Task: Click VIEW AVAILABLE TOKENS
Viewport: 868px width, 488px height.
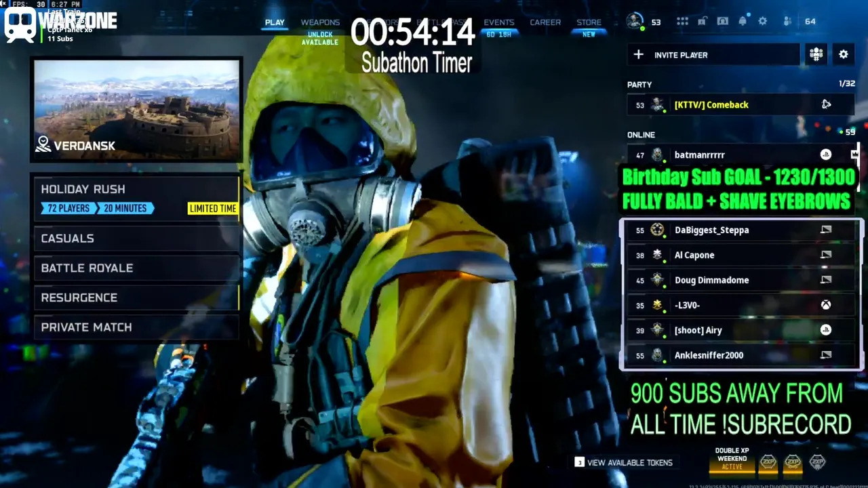Action: [x=623, y=462]
